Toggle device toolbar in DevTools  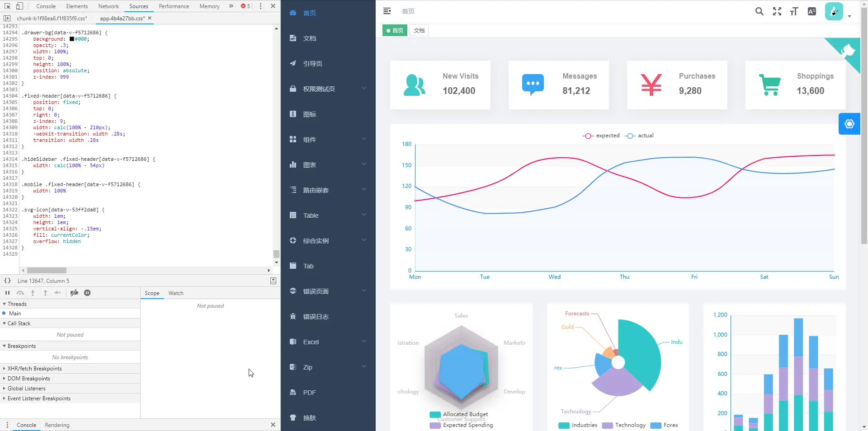(x=19, y=6)
